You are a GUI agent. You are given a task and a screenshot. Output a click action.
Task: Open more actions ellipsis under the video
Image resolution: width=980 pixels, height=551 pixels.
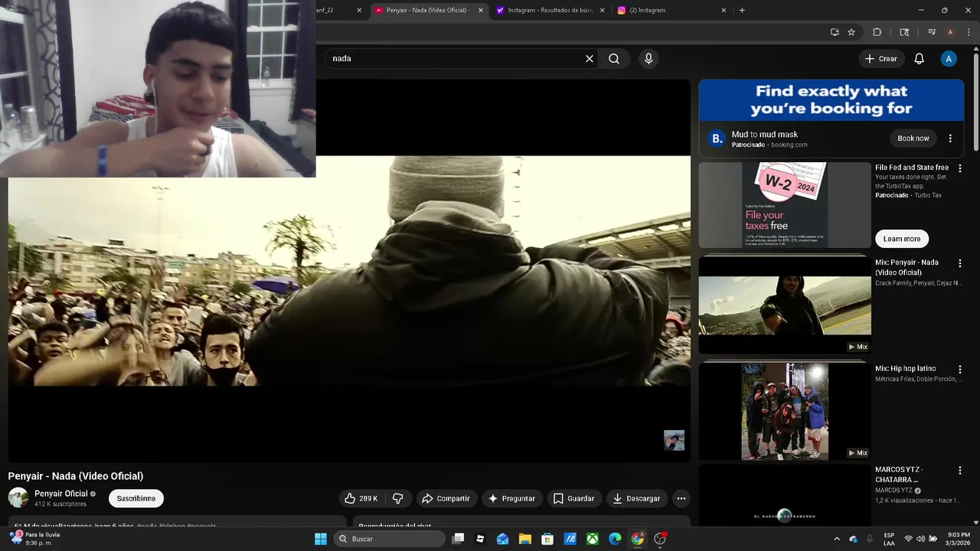coord(681,498)
